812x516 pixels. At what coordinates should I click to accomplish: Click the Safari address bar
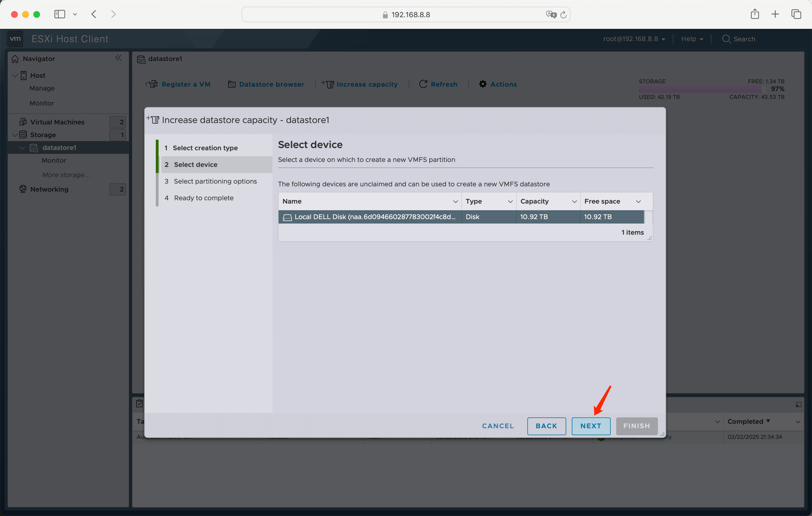tap(406, 14)
